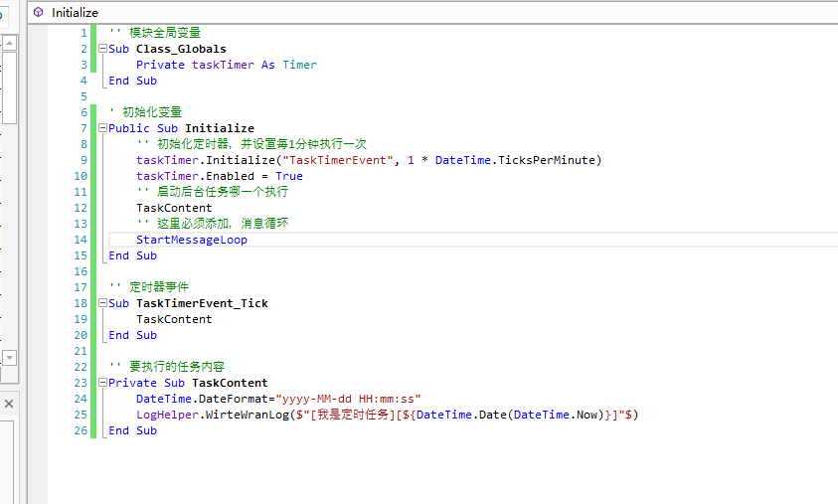Click 'DateTime.DateFormat' on line 24

pos(202,399)
